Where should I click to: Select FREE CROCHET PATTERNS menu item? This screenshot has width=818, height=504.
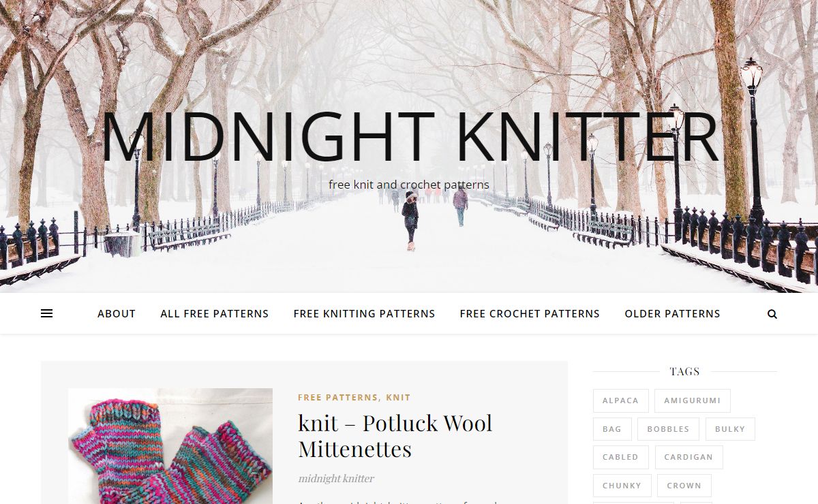tap(530, 314)
